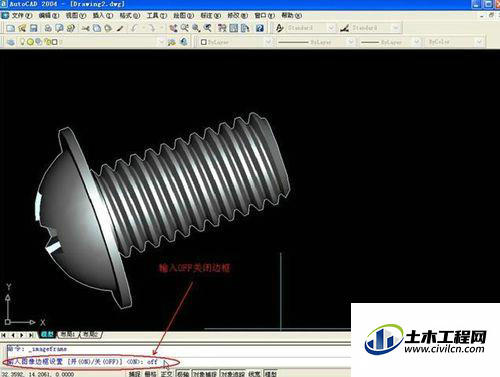Toggle 对象捕捉 object snap in status bar
The height and width of the screenshot is (377, 500).
[204, 374]
